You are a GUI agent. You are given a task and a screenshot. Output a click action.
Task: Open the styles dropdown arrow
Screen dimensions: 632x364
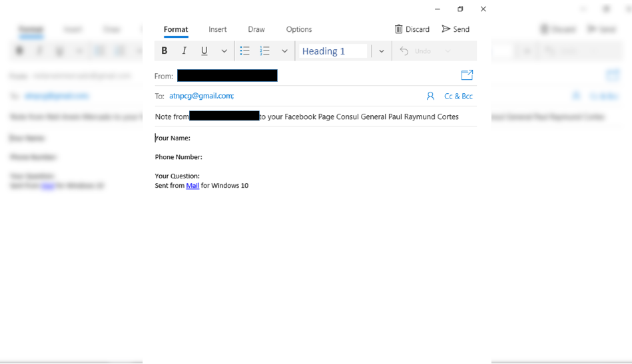tap(382, 51)
